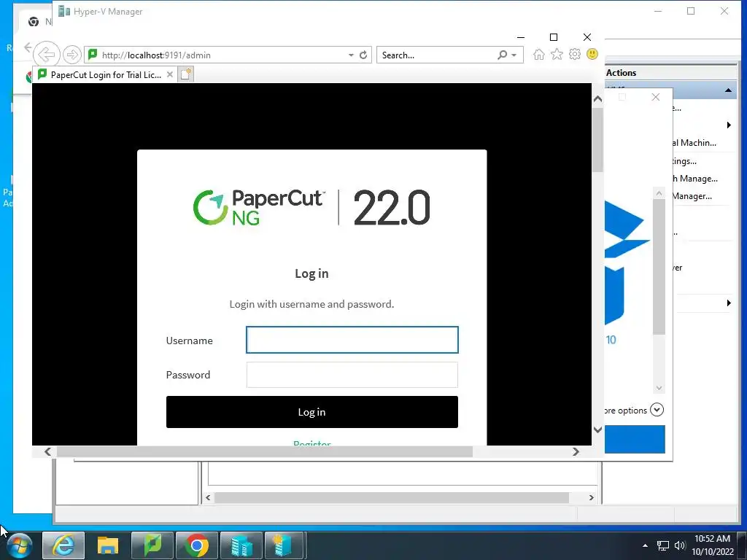Open File Explorer from taskbar
The width and height of the screenshot is (747, 560).
point(108,545)
